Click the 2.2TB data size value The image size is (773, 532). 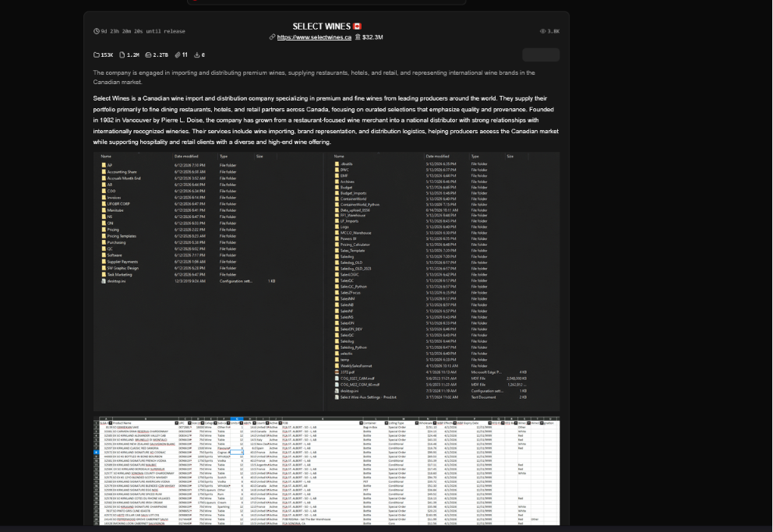click(x=161, y=55)
